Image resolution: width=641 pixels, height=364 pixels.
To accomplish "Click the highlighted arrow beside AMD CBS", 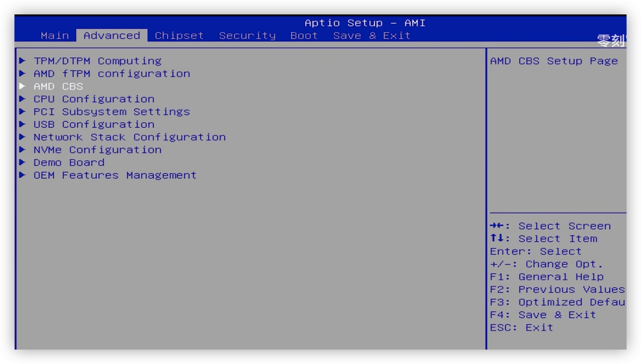I will tap(22, 86).
